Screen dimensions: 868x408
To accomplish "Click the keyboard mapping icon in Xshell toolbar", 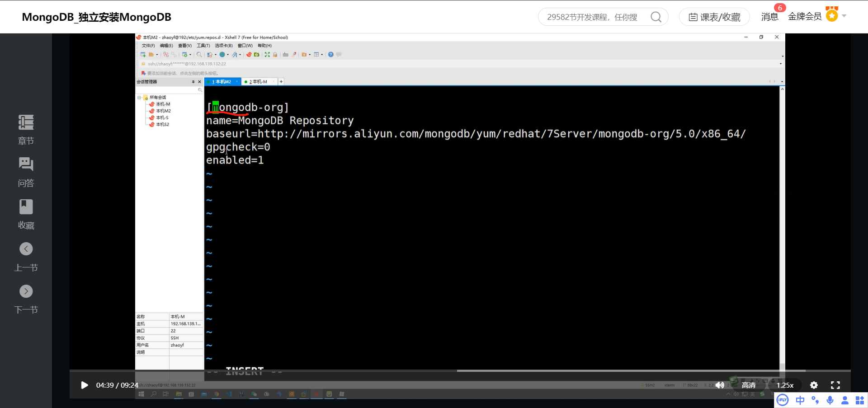I will coord(285,55).
